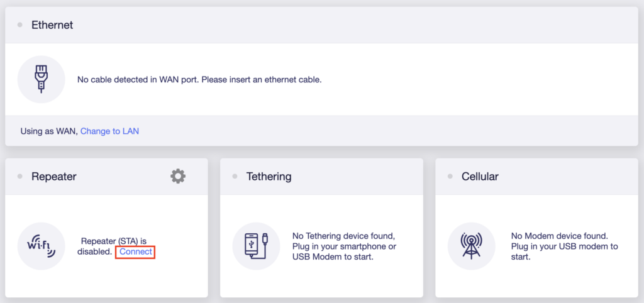Select the Repeater card heading
The image size is (644, 303).
[x=54, y=177]
